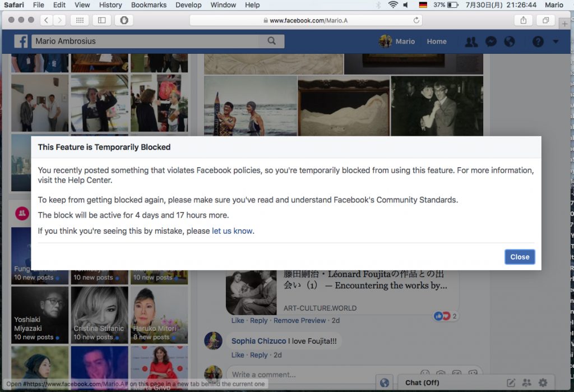Go back with Safari's back arrow
The width and height of the screenshot is (574, 392).
46,20
